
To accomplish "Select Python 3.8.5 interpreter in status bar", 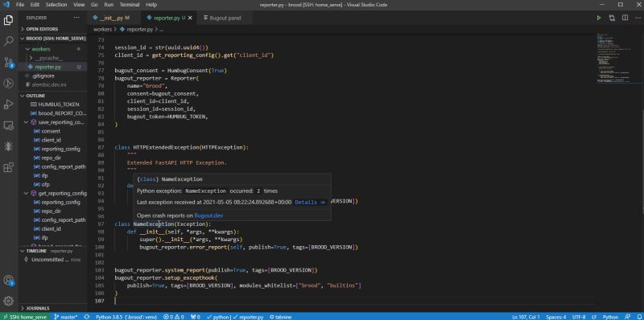I will pos(126,317).
